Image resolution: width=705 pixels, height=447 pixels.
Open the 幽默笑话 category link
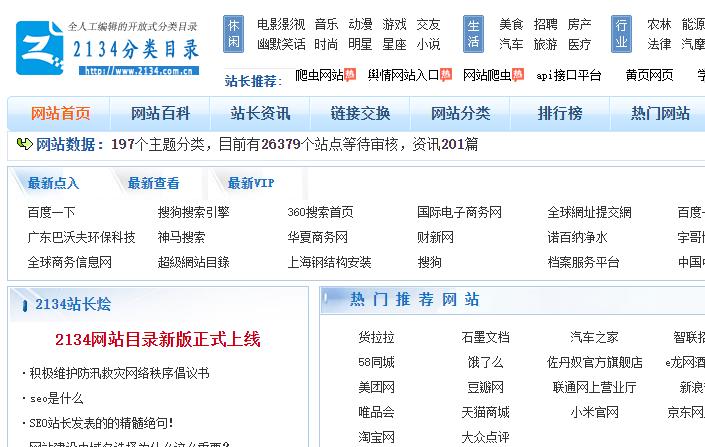point(281,44)
